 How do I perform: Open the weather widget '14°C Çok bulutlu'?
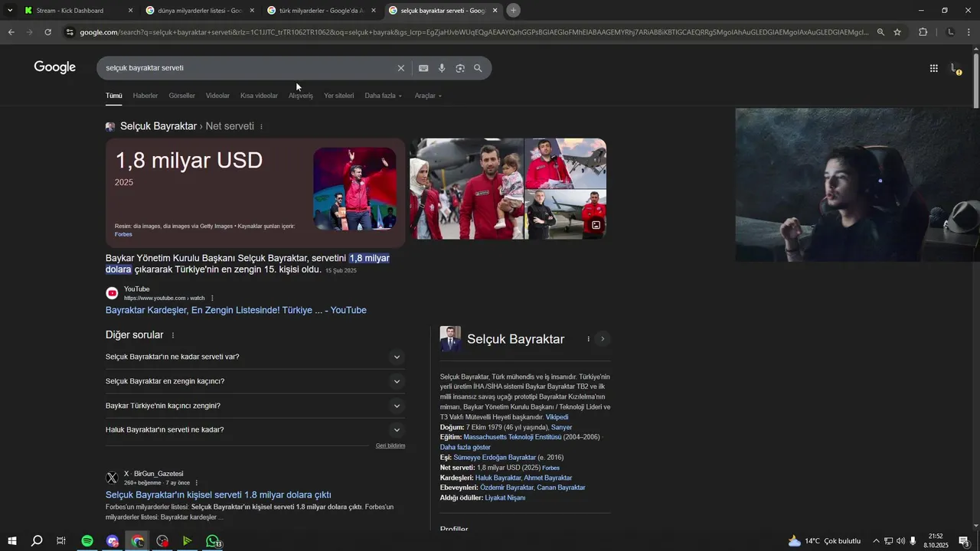[x=824, y=541]
